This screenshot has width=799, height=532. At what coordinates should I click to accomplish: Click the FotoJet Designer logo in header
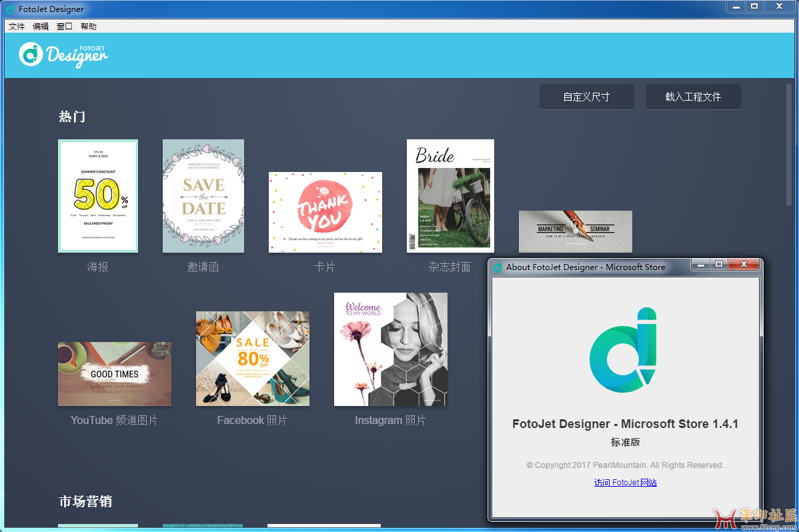63,55
